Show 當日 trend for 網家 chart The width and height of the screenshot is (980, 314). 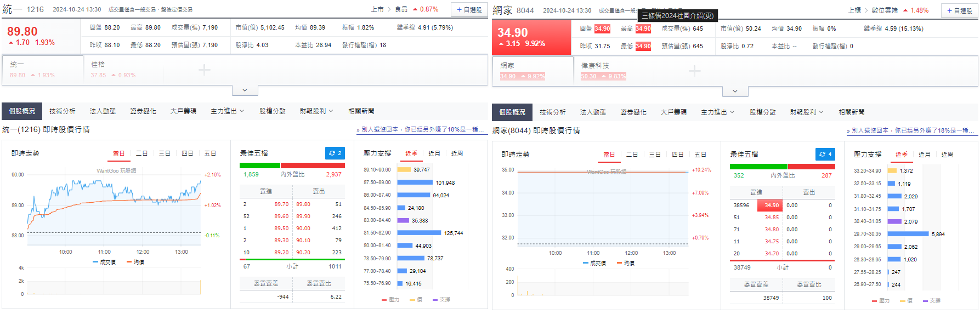(609, 155)
